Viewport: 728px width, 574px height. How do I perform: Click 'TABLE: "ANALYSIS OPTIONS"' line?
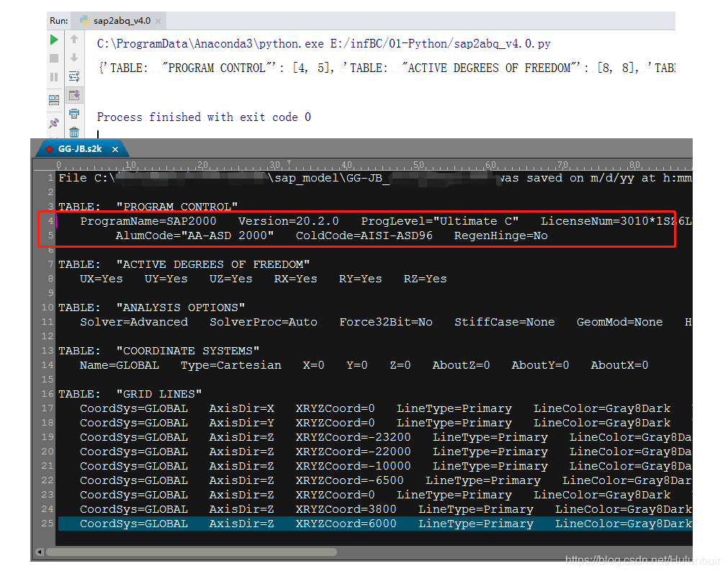(x=152, y=308)
